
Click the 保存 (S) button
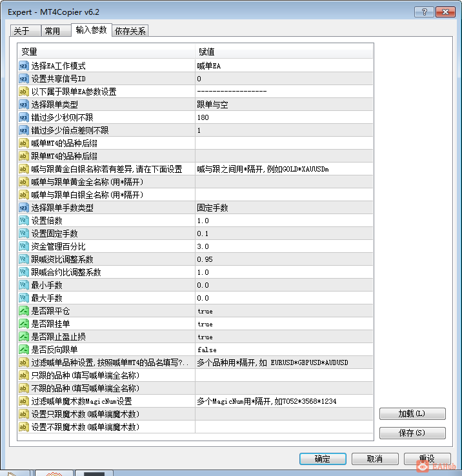(412, 433)
